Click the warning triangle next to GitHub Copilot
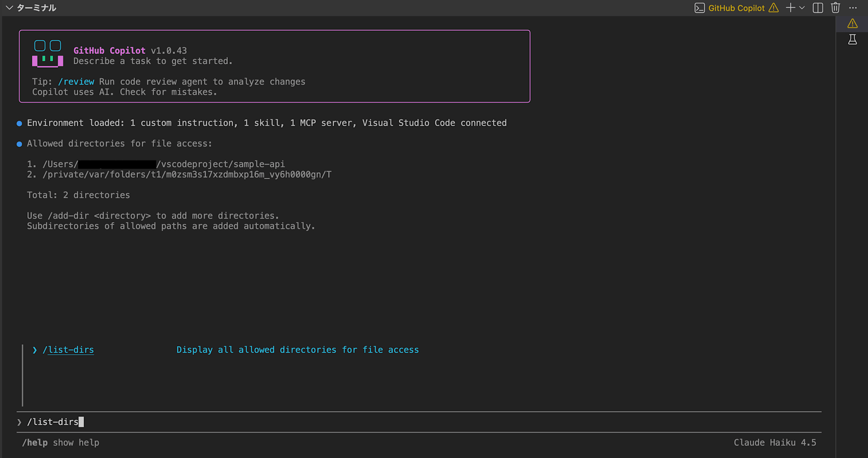868x458 pixels. pyautogui.click(x=773, y=8)
